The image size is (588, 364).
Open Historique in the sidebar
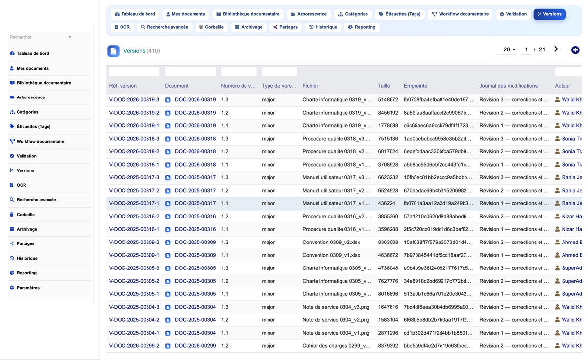tap(24, 258)
